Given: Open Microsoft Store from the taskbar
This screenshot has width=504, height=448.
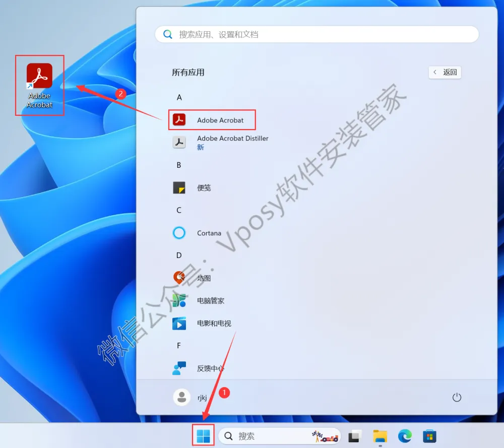Looking at the screenshot, I should click(429, 436).
